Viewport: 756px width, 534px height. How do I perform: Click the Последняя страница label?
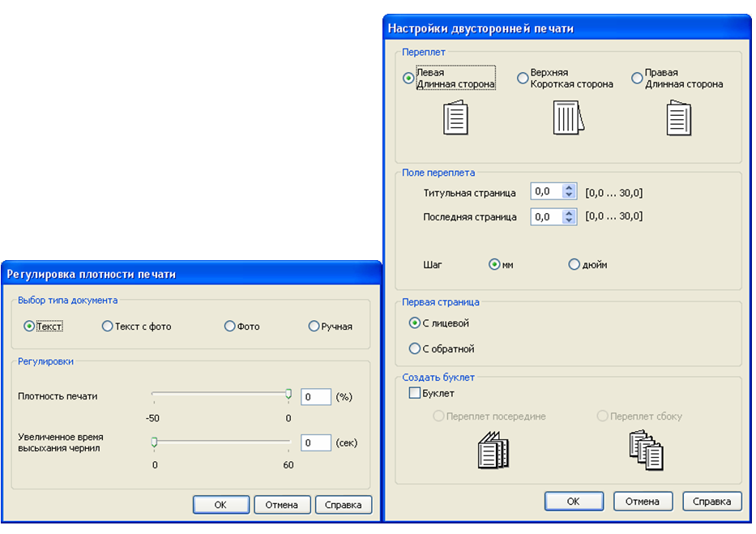tap(470, 217)
